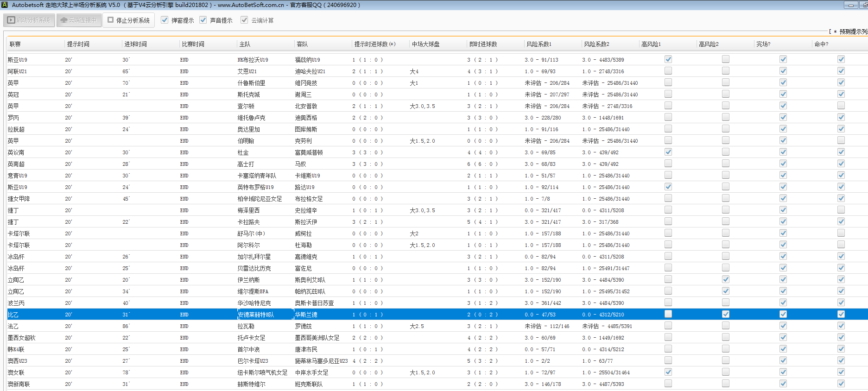Image resolution: width=868 pixels, height=391 pixels.
Task: Minimize the Autobetsoft window
Action: tap(850, 5)
